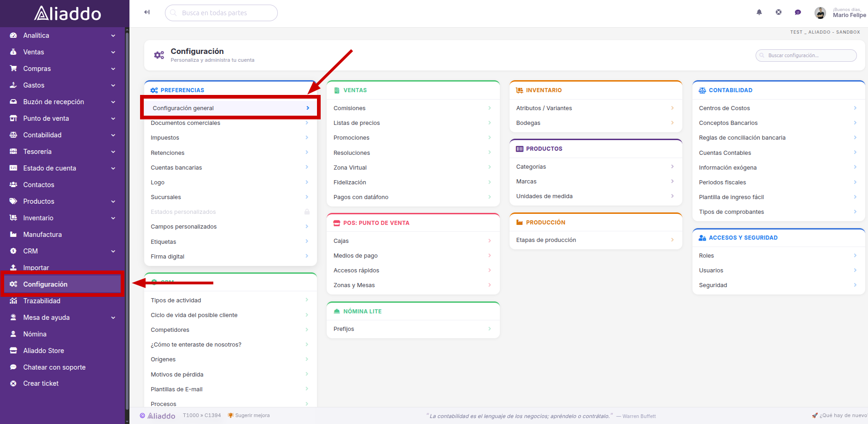The image size is (868, 424).
Task: Focus the Buscar configuración search field
Action: click(806, 55)
